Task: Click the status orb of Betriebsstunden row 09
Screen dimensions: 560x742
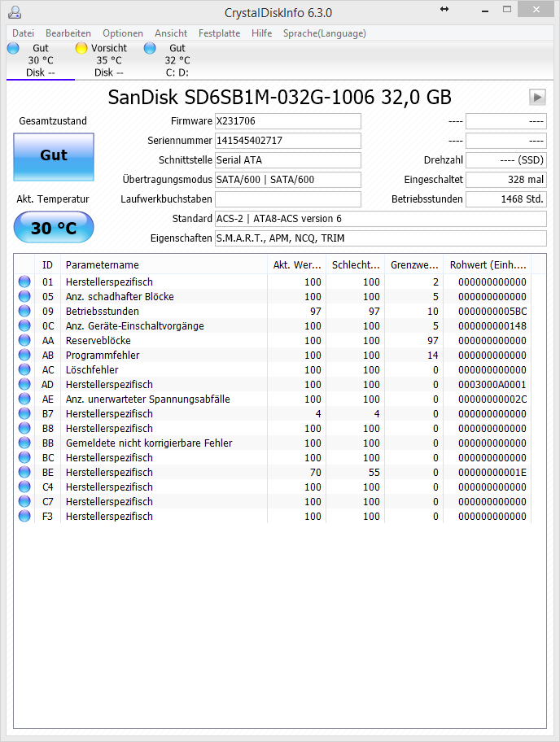Action: pos(24,311)
